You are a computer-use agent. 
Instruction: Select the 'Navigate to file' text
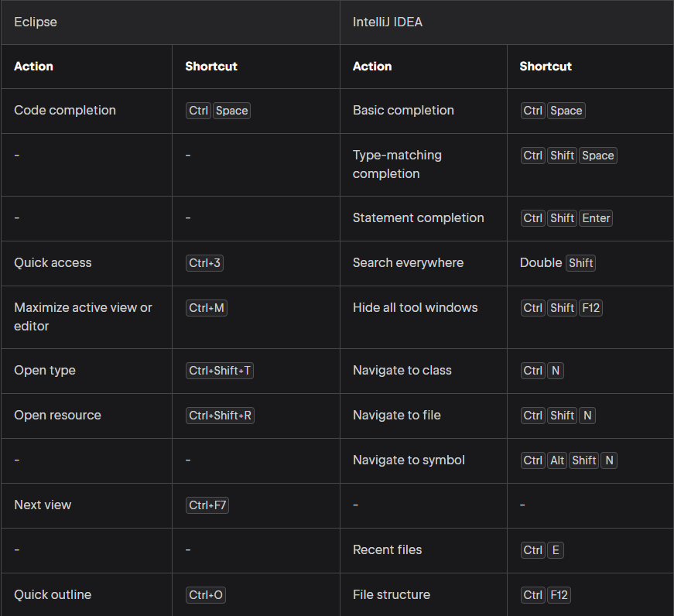(397, 415)
